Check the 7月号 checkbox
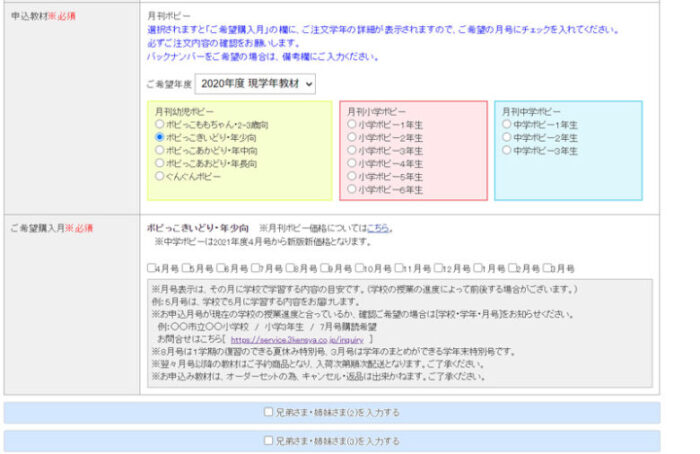 click(255, 268)
